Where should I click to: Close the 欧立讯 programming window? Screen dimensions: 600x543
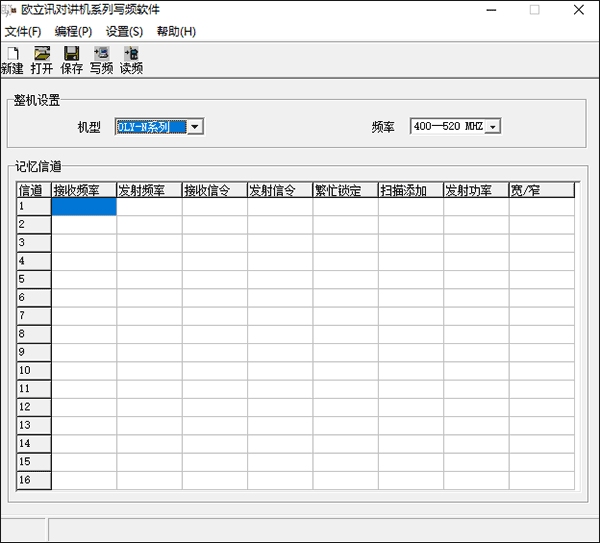(x=579, y=10)
